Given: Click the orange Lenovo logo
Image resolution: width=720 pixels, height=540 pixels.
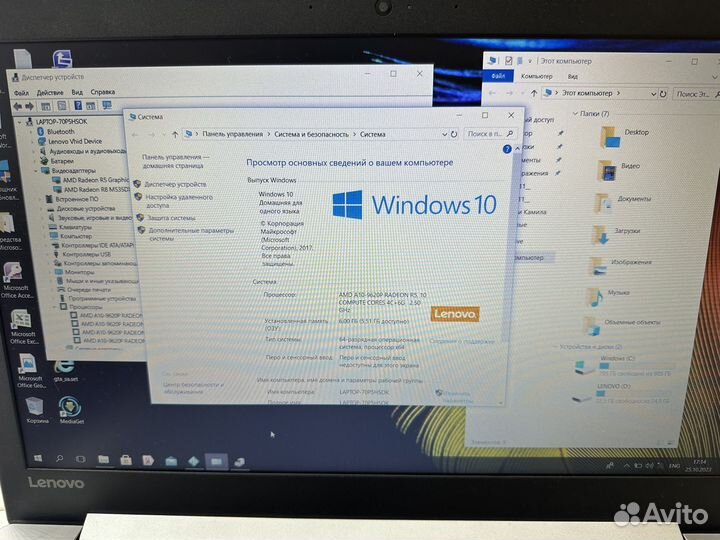Looking at the screenshot, I should pos(455,314).
